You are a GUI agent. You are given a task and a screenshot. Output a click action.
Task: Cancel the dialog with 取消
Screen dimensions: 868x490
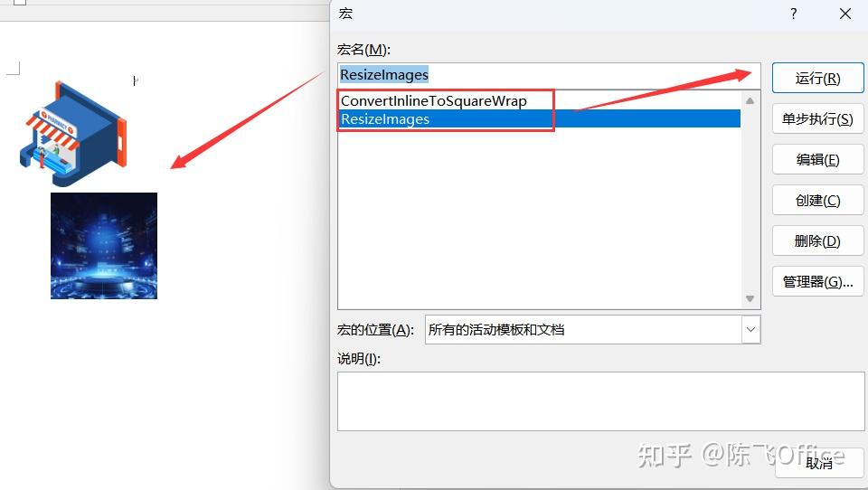pos(819,462)
